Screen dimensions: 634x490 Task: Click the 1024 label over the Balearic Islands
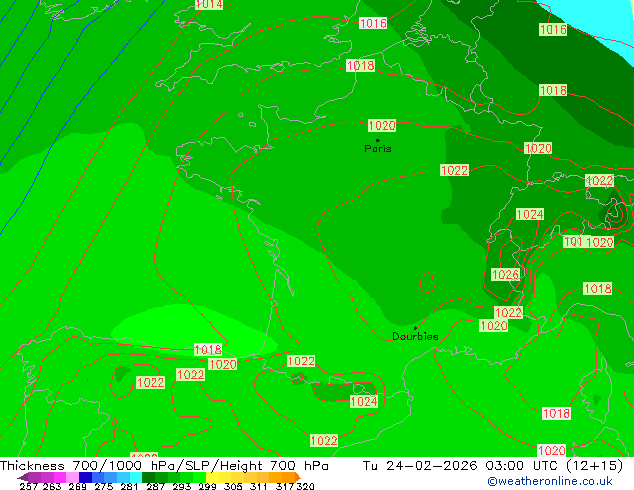tap(364, 401)
